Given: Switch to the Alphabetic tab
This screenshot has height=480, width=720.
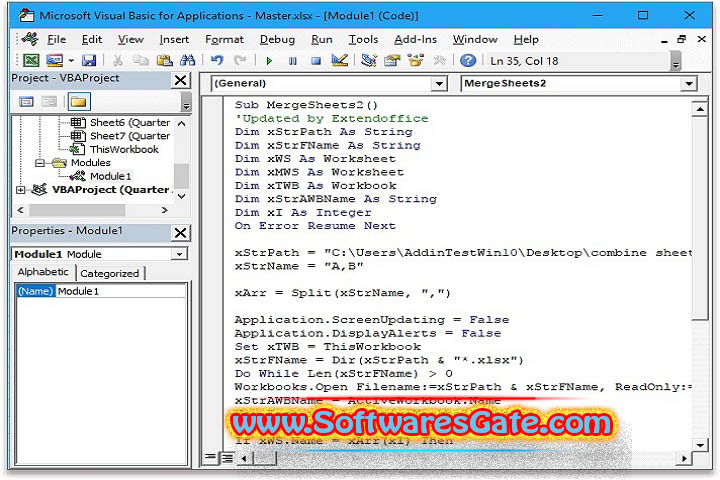Looking at the screenshot, I should click(43, 272).
